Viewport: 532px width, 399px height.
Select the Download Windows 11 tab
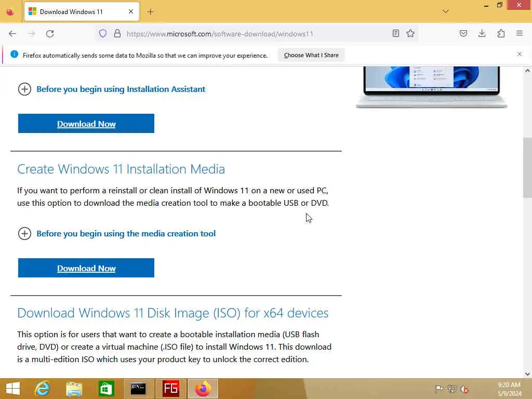coord(82,11)
